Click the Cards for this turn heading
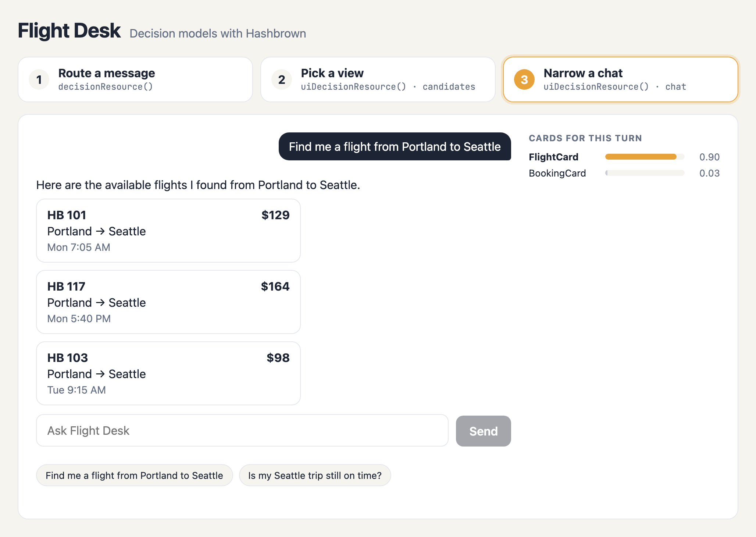Image resolution: width=756 pixels, height=537 pixels. click(x=585, y=138)
